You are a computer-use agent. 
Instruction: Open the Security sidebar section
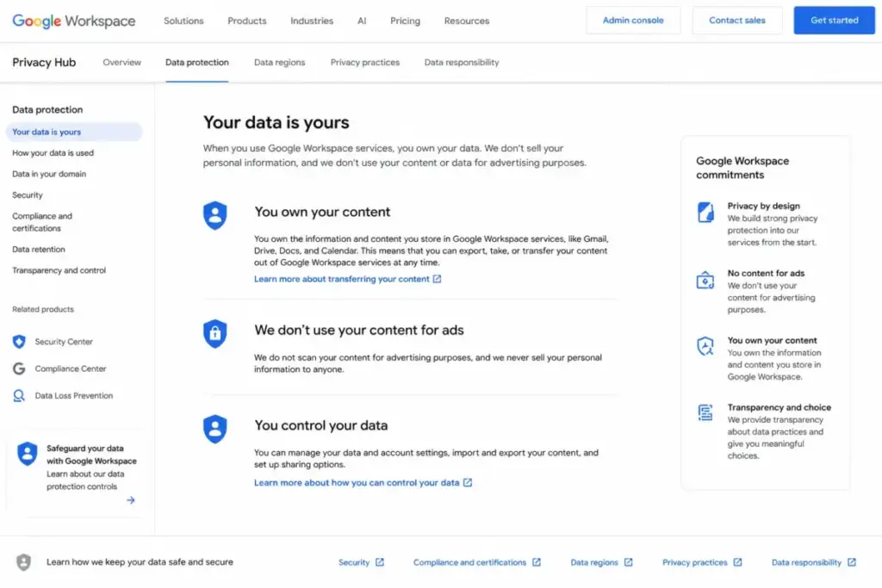pos(28,195)
